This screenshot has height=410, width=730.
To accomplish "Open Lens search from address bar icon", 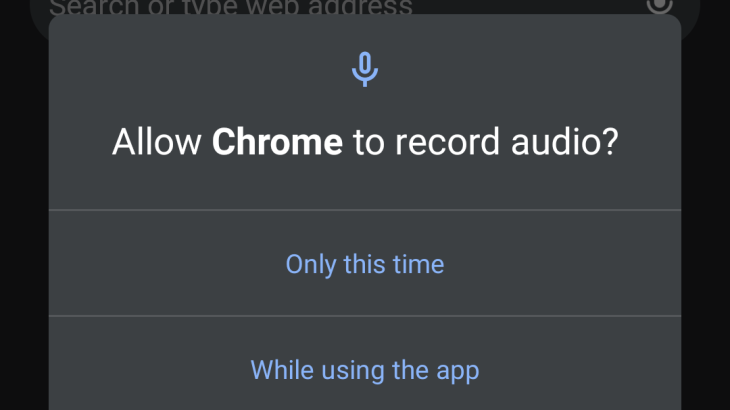I will [660, 5].
